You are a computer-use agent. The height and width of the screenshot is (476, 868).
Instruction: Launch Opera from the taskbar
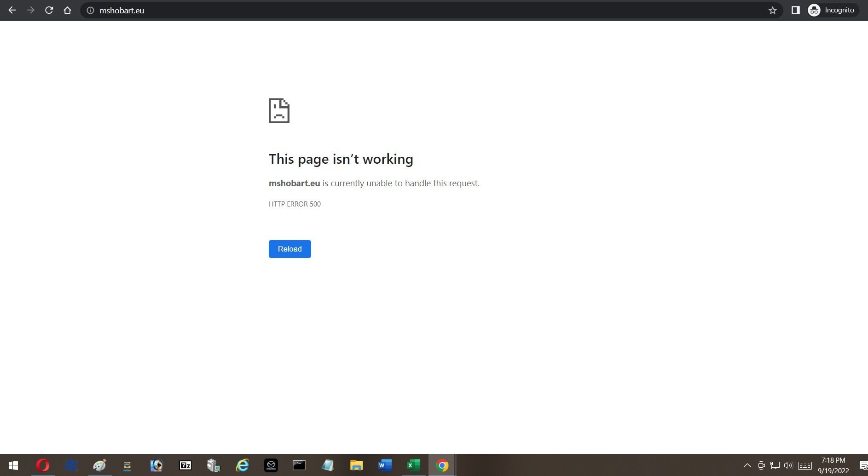[43, 465]
